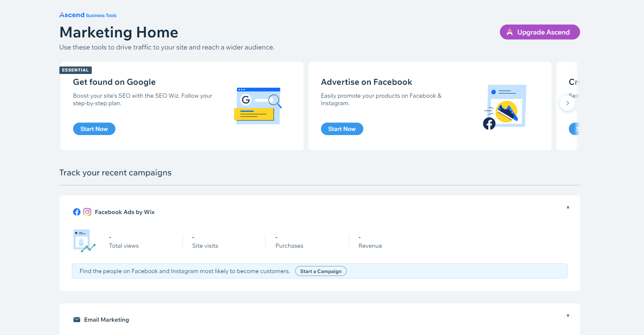The height and width of the screenshot is (335, 644).
Task: Click the Google SEO search illustration
Action: [x=258, y=106]
